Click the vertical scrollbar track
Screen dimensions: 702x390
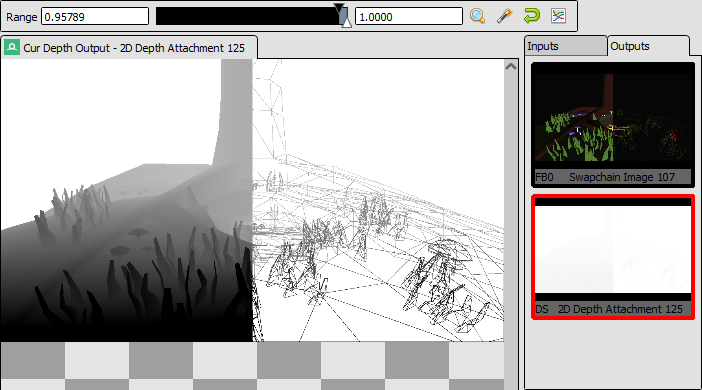point(511,224)
